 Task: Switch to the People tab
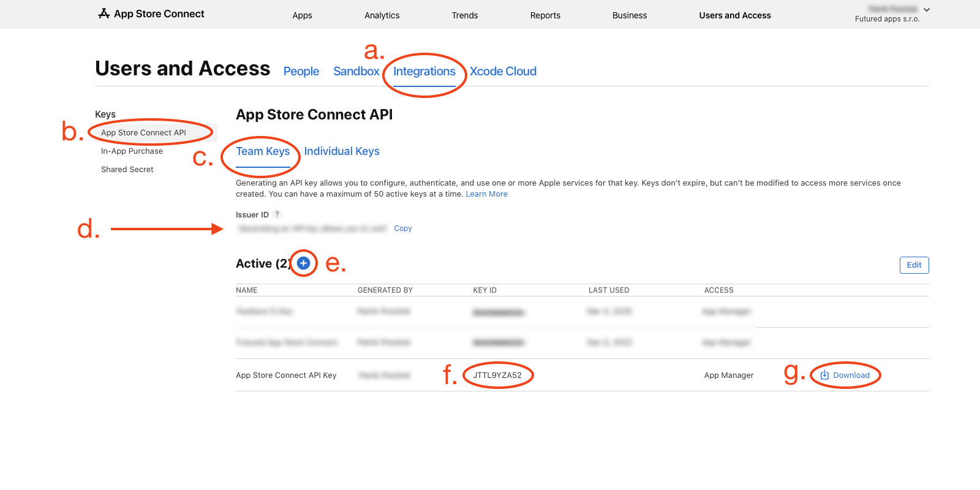[x=301, y=72]
